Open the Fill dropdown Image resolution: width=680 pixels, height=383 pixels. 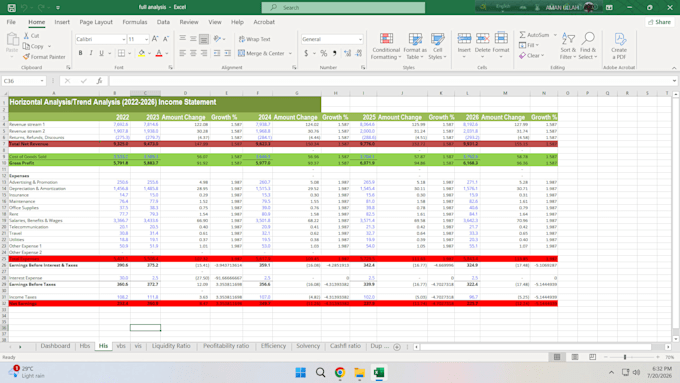[x=529, y=45]
